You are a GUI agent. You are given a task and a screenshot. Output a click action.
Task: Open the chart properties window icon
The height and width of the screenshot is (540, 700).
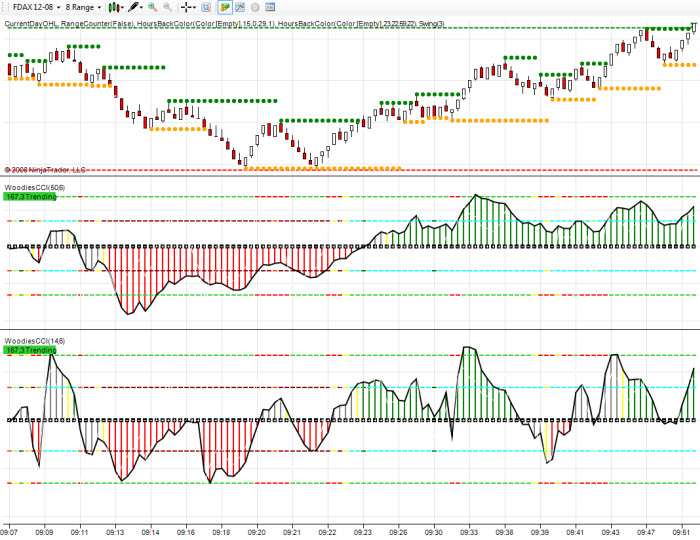pyautogui.click(x=270, y=7)
